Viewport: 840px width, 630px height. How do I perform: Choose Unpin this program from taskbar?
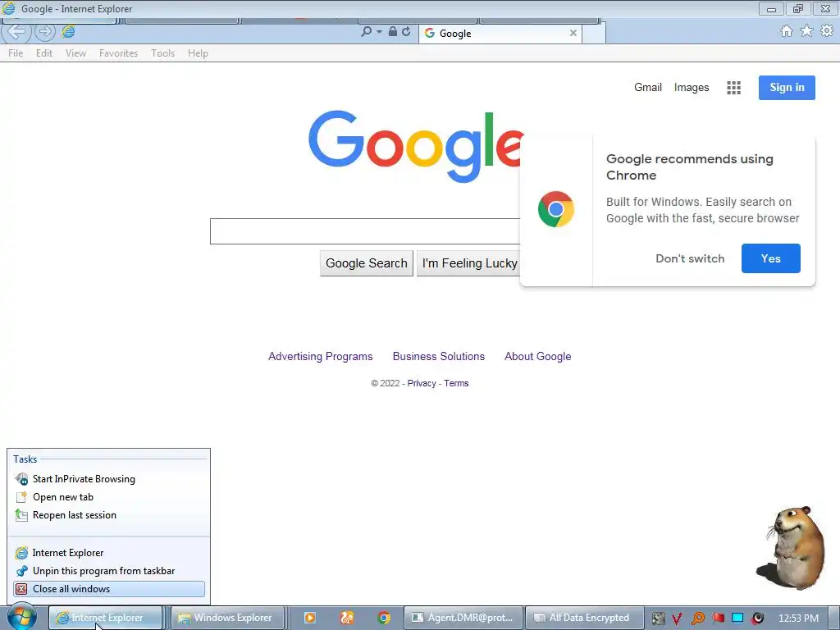tap(109, 571)
